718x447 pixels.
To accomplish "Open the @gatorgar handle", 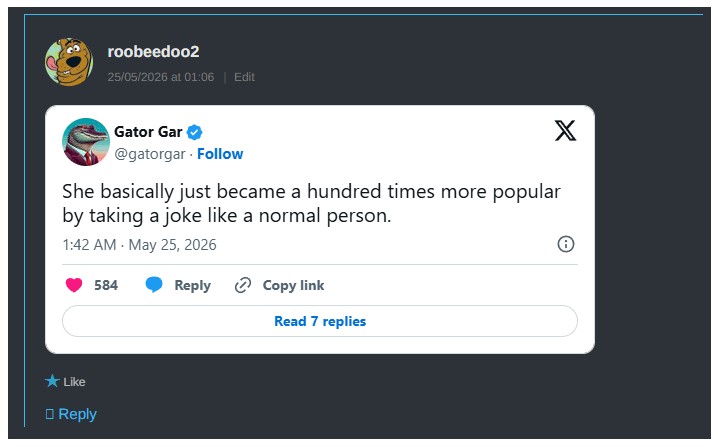I will pyautogui.click(x=150, y=154).
